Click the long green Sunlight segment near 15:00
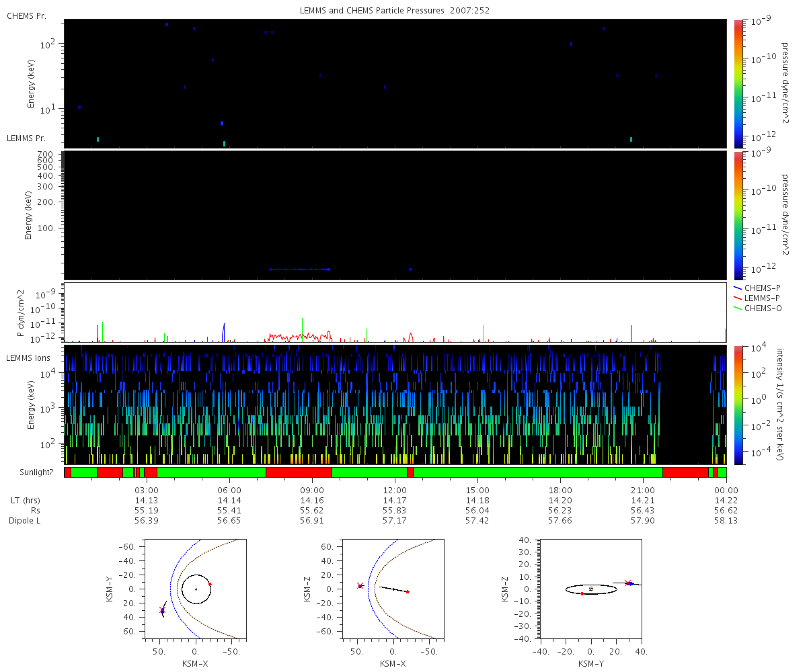 pyautogui.click(x=538, y=472)
